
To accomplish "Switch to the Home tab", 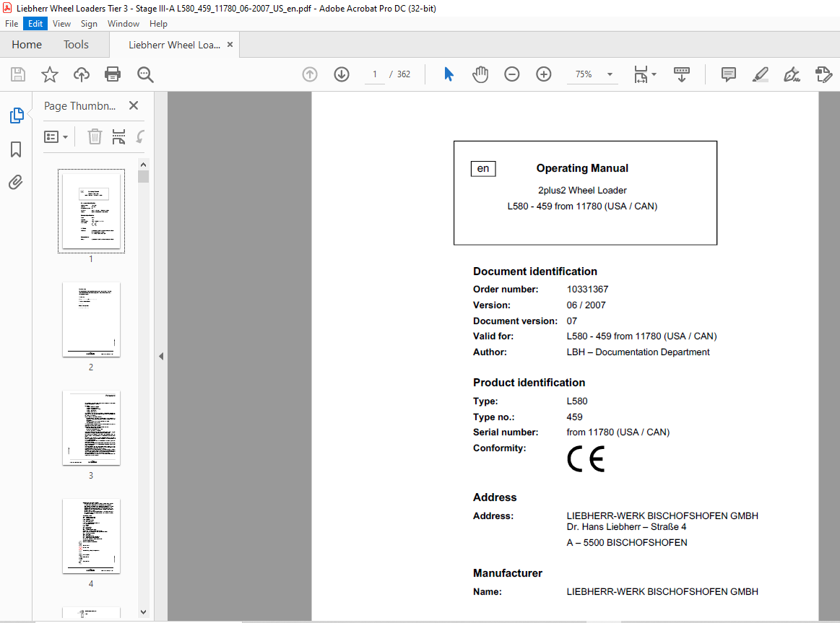I will [27, 45].
